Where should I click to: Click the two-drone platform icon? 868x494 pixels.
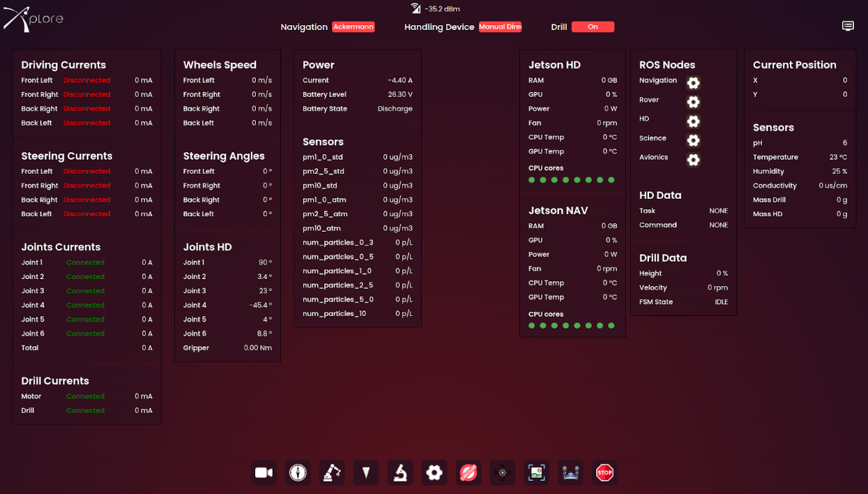click(570, 473)
